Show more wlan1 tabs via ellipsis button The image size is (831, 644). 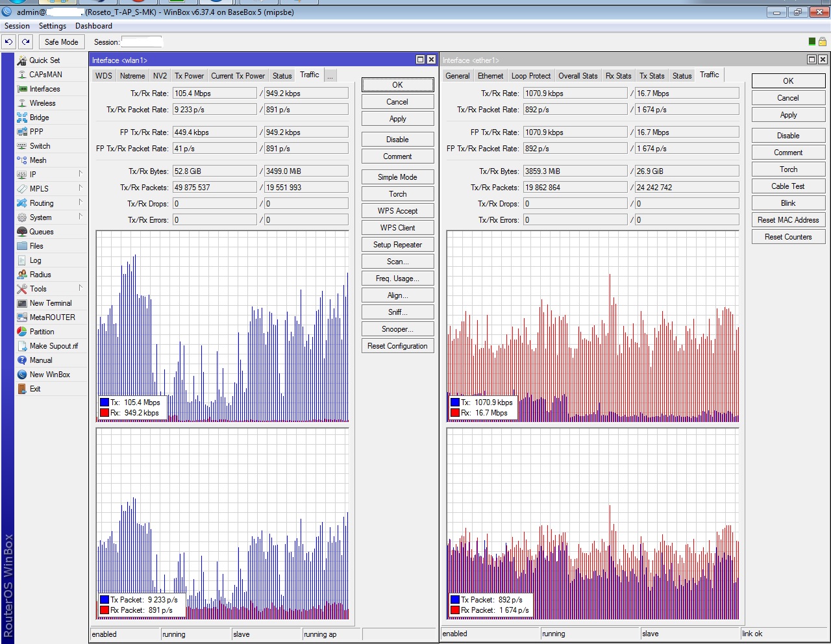tap(330, 76)
